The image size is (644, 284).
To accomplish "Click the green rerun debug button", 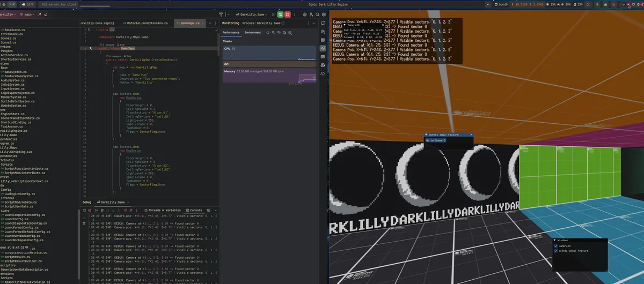I will [x=280, y=14].
